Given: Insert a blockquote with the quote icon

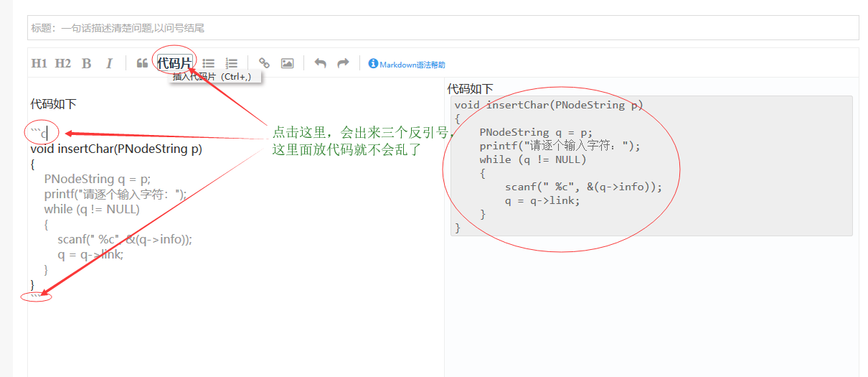Looking at the screenshot, I should click(142, 63).
